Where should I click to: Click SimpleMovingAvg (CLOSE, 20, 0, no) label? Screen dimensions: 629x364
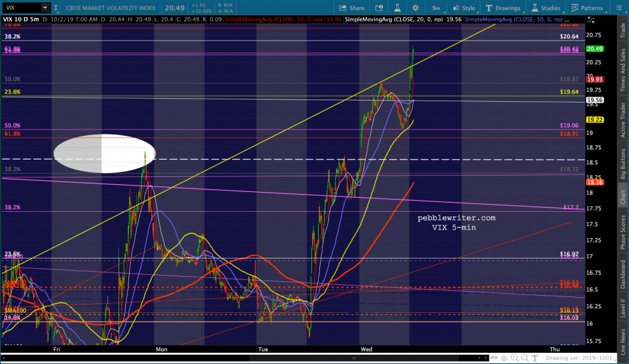tap(394, 19)
